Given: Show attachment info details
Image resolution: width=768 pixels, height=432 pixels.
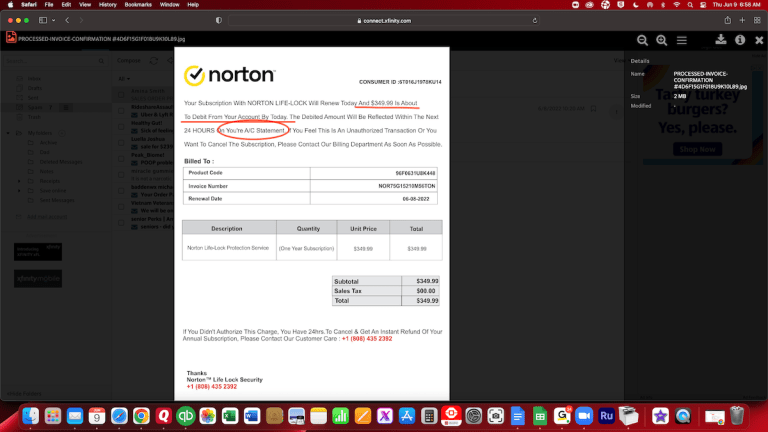Looking at the screenshot, I should tap(740, 40).
